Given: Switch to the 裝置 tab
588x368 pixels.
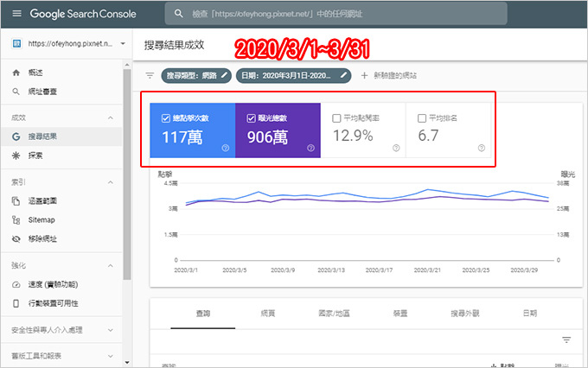Looking at the screenshot, I should coord(400,314).
